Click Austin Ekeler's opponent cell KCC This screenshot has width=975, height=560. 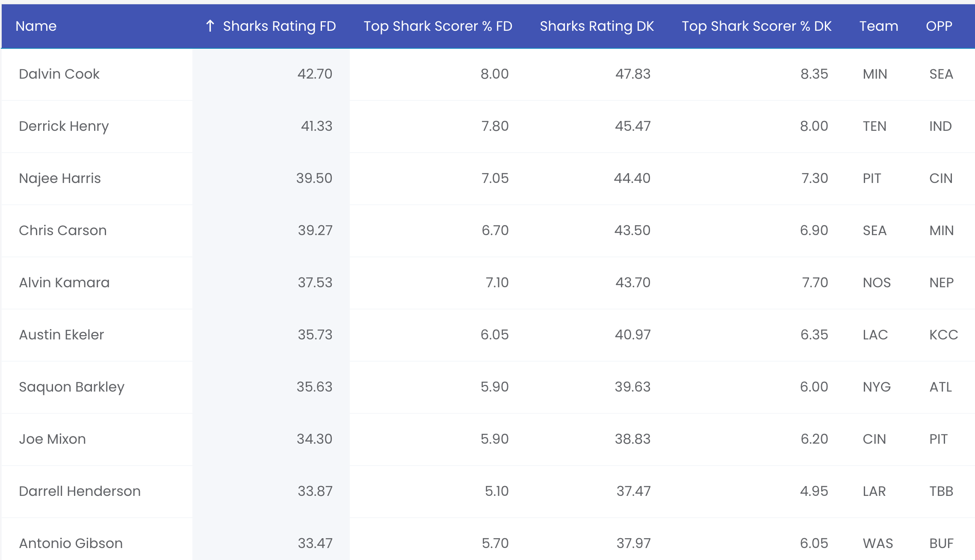coord(944,335)
